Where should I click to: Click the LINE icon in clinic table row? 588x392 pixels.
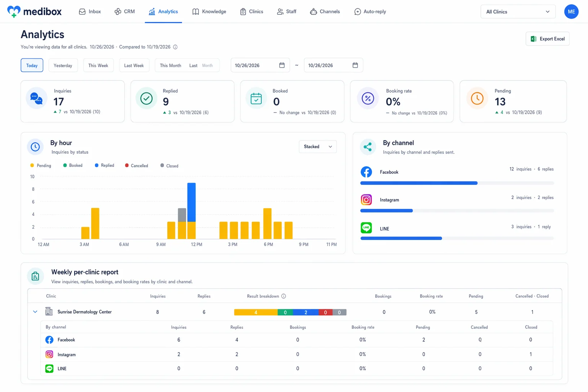click(49, 369)
